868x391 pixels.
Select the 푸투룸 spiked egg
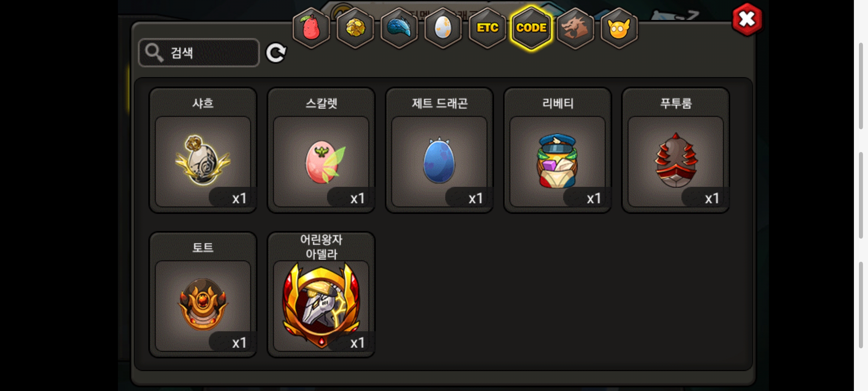tap(676, 150)
